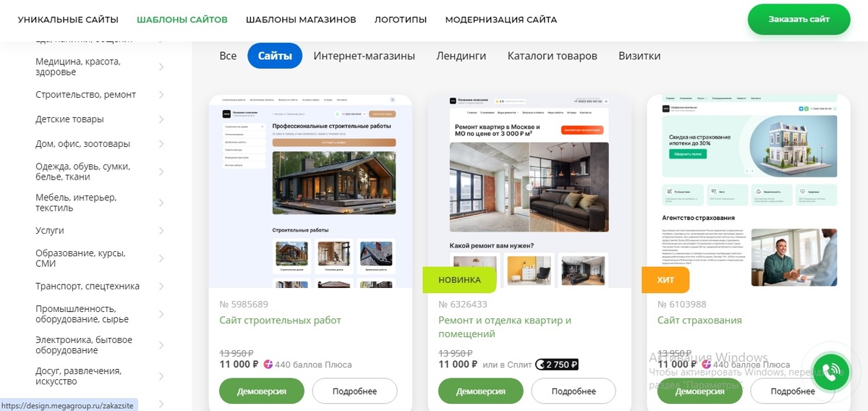
Task: Expand the Услуги category chevron
Action: (x=161, y=231)
